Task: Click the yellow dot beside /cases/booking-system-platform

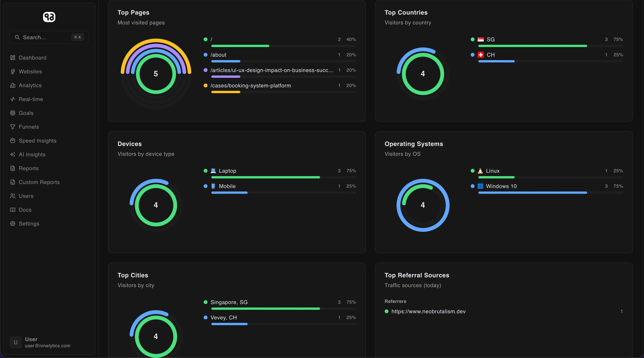Action: click(206, 85)
